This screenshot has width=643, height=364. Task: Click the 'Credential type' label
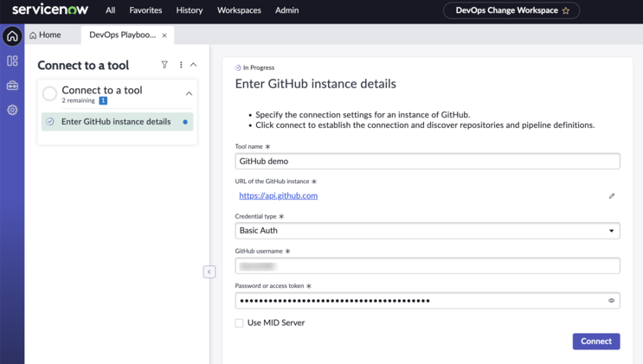click(x=255, y=216)
